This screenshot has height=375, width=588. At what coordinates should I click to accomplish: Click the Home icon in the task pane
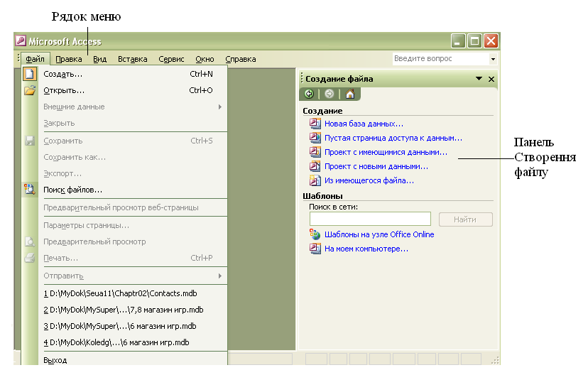tap(350, 94)
